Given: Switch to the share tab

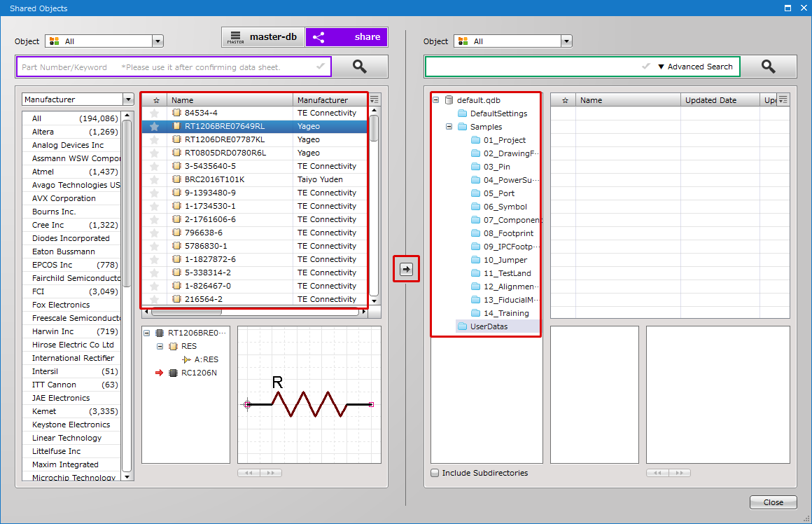Looking at the screenshot, I should [x=346, y=37].
